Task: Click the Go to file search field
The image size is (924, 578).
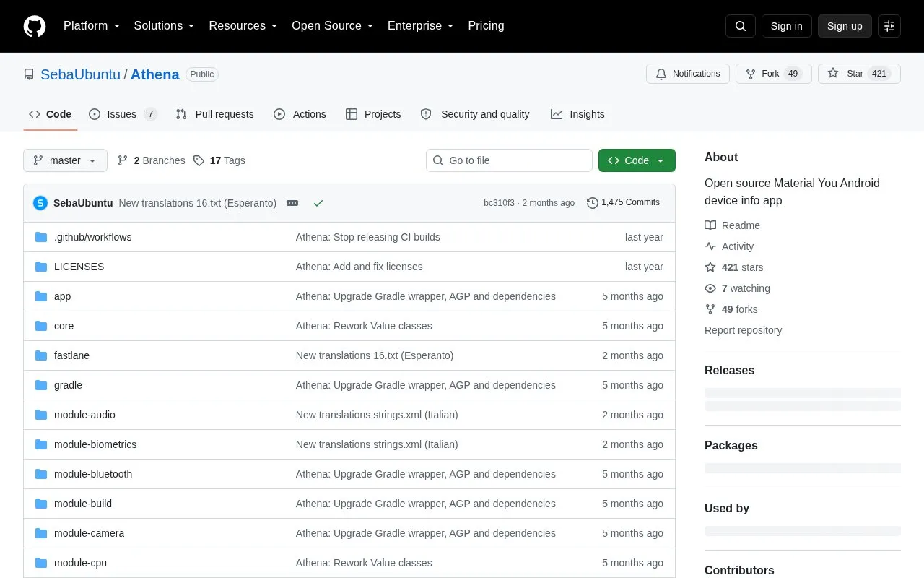Action: tap(509, 160)
